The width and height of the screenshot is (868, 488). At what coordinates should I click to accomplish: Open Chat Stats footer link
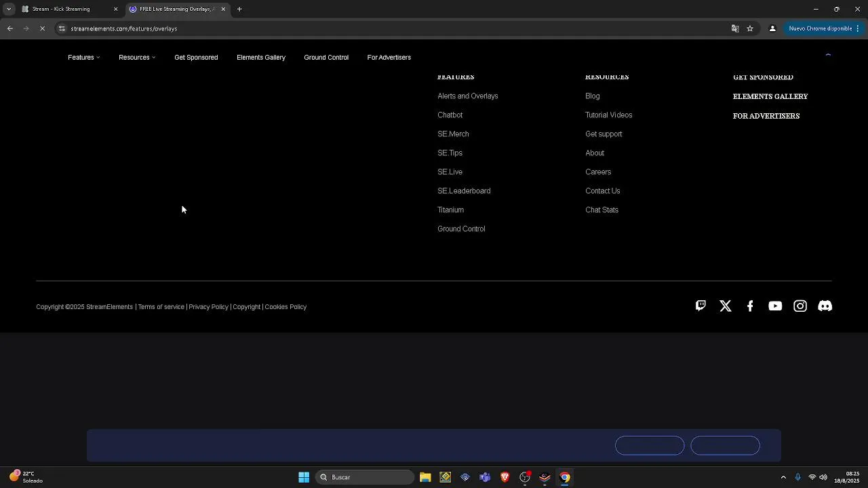(x=601, y=210)
